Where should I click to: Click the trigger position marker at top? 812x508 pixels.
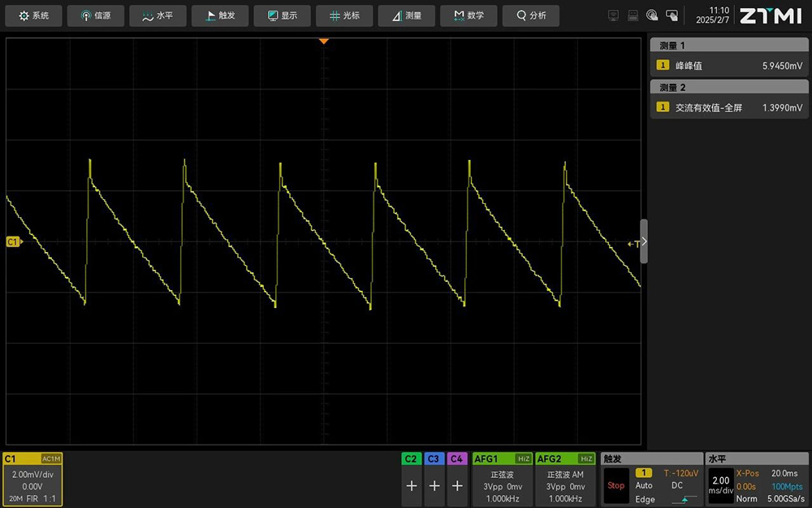tap(324, 41)
